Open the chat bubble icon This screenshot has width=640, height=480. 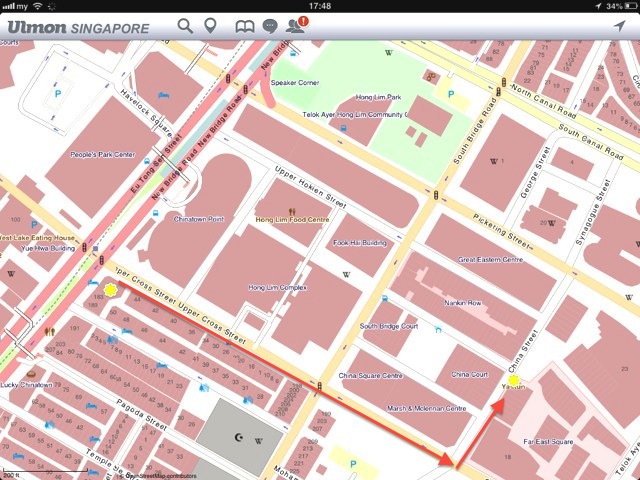pos(270,27)
